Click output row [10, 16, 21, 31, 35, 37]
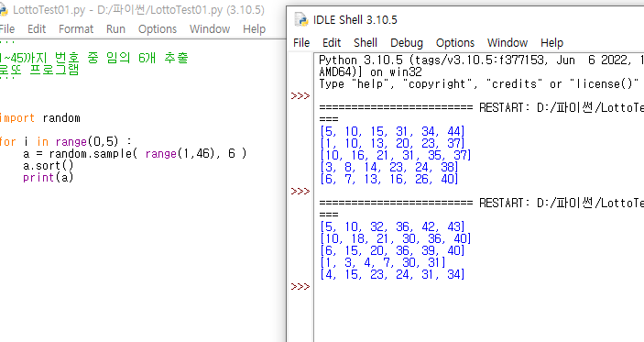Image resolution: width=644 pixels, height=342 pixels. click(x=396, y=155)
